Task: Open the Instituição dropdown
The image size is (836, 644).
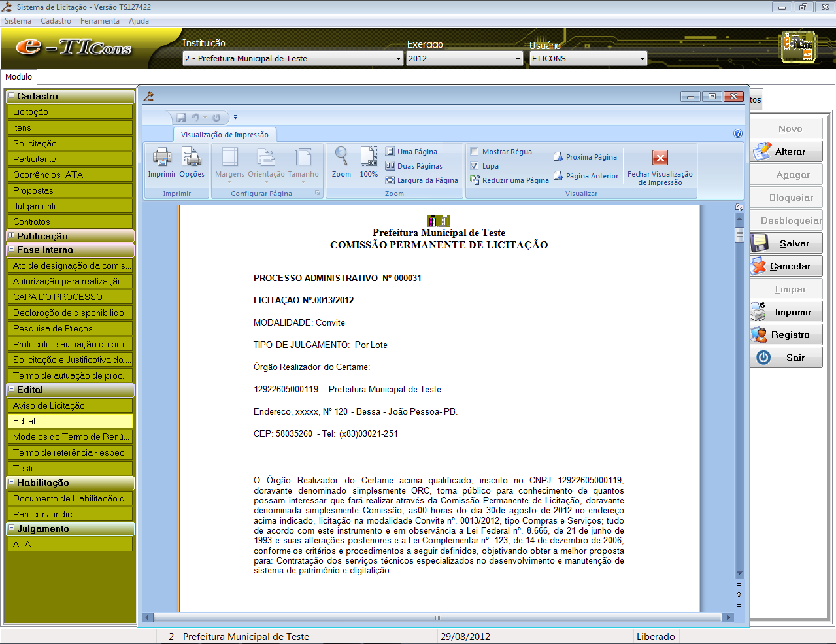Action: tap(398, 59)
